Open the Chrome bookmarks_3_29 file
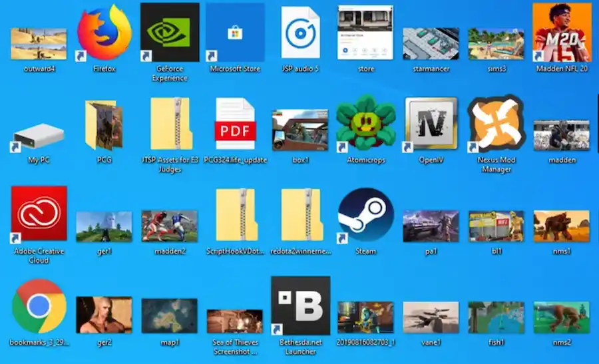Viewport: 599px width, 364px height. pos(39,306)
